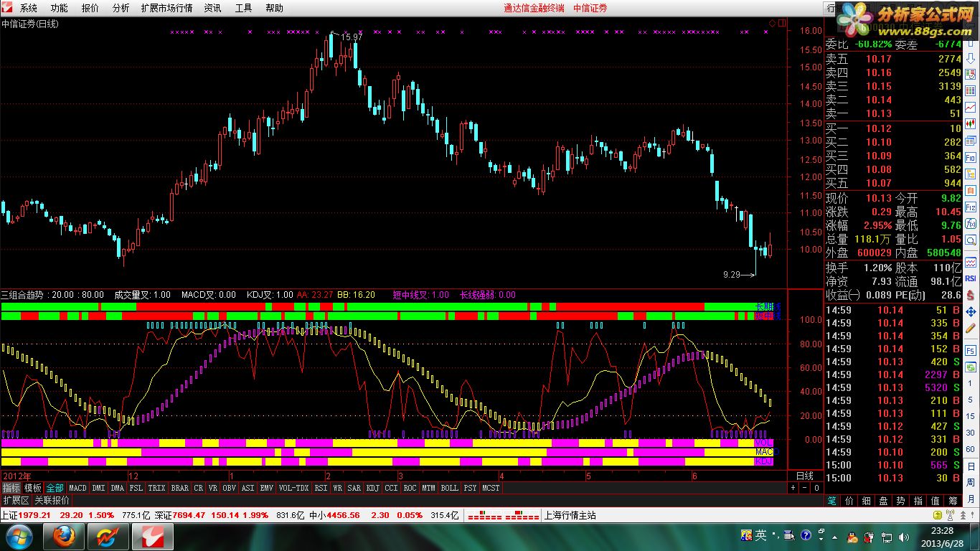Click the 上海行情主站 status text
The image size is (980, 551).
tap(570, 515)
